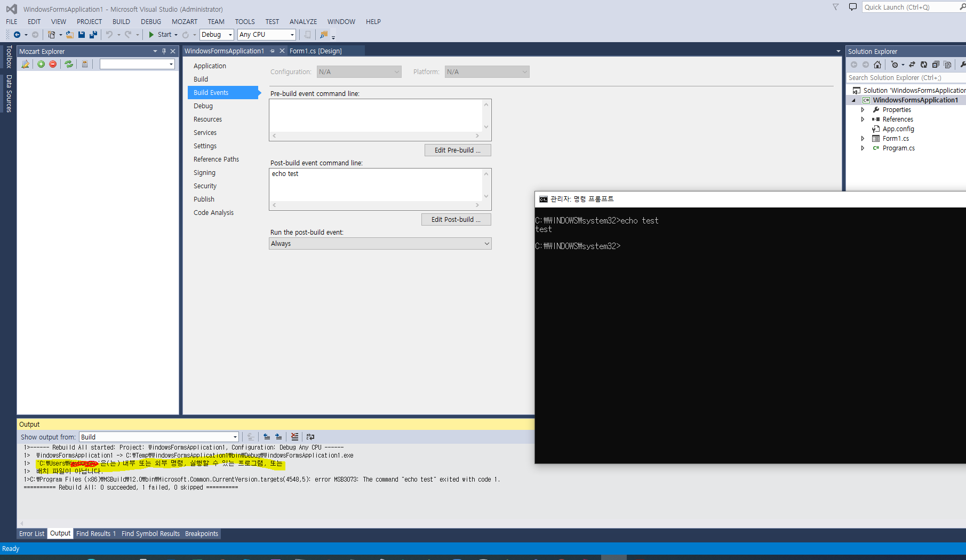Click Sync with Active Document icon
Viewport: 966px width, 560px height.
click(912, 65)
